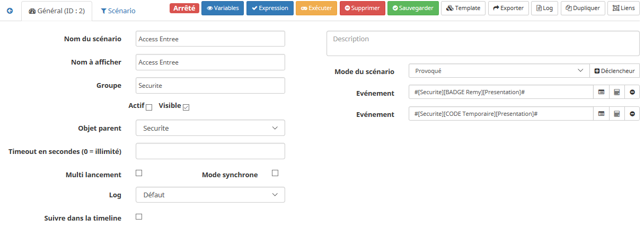Check the Mode synchrone option
Viewport: 644px width, 228px height.
tap(275, 173)
